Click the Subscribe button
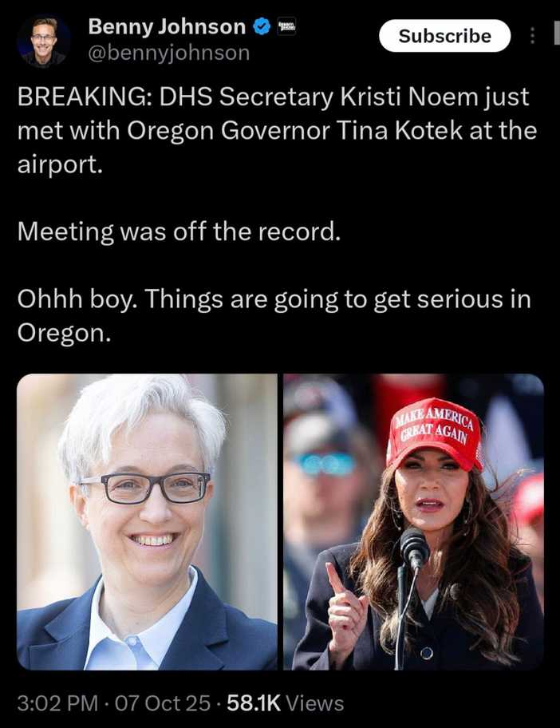Viewport: 560px width, 728px height. point(444,36)
